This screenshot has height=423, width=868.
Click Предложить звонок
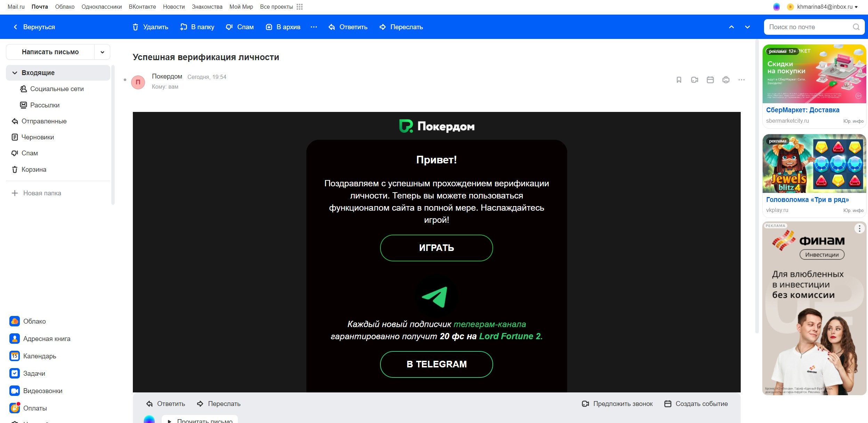pos(617,404)
